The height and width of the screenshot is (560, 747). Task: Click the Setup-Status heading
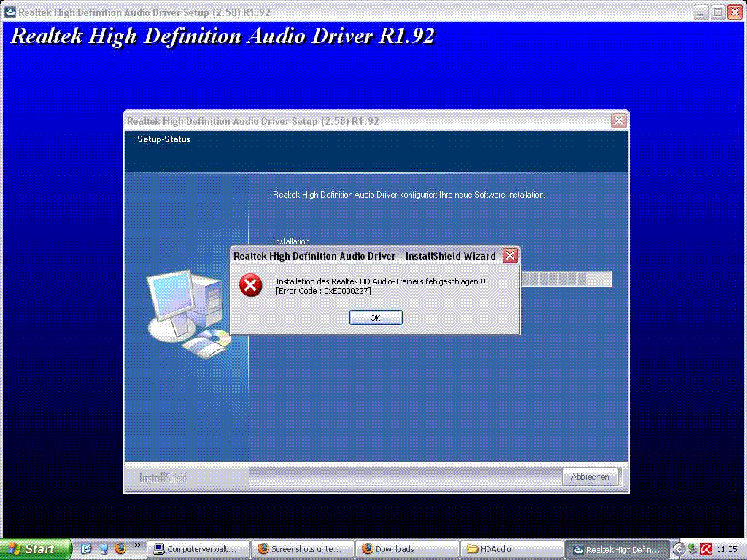point(164,139)
